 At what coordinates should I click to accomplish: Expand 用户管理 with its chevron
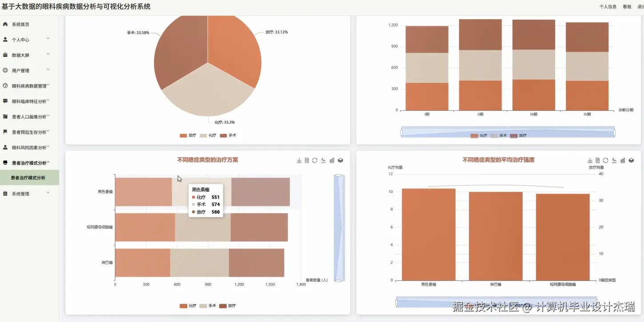[x=48, y=69]
